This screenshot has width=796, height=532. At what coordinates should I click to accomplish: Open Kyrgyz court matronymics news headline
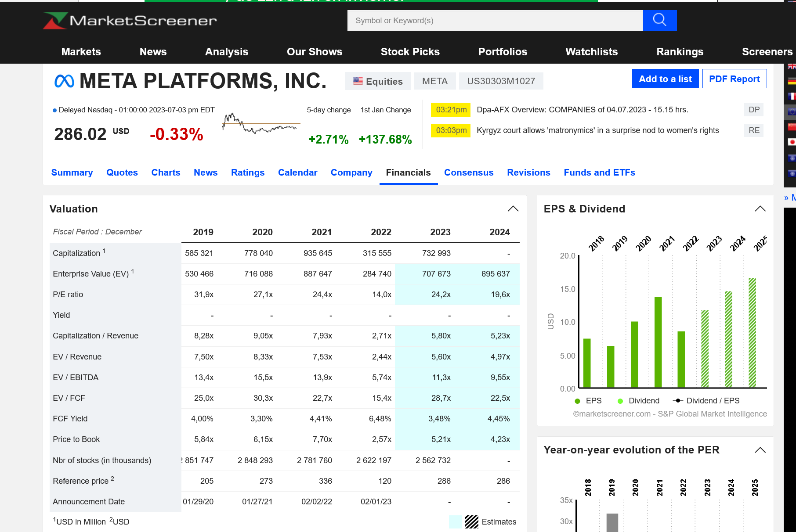pos(597,130)
